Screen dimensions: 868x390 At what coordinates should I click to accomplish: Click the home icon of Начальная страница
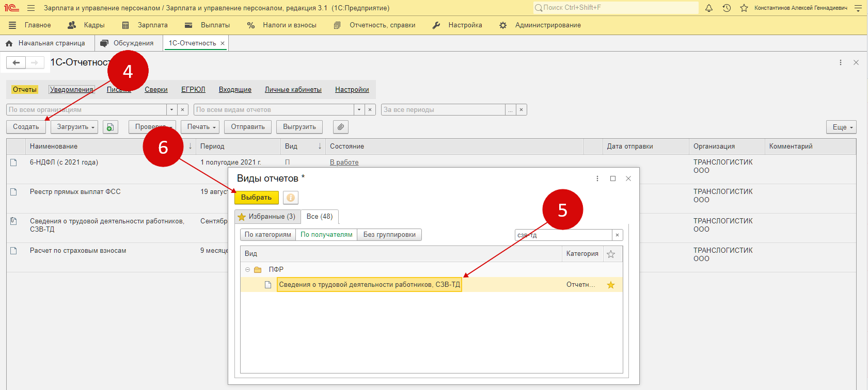coord(9,43)
